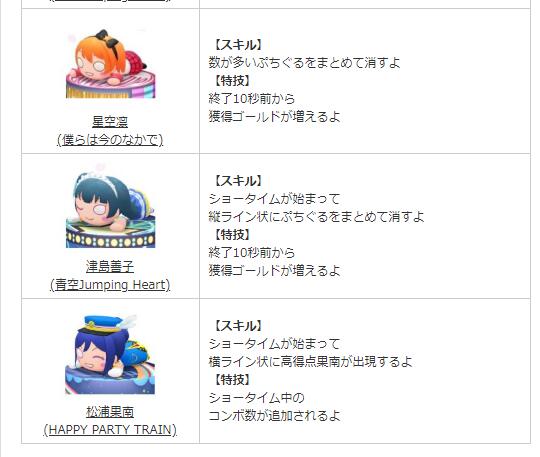540x457 pixels.
Task: Click the text 横ライン状に高得点果南が出現するよ
Action: click(x=311, y=362)
